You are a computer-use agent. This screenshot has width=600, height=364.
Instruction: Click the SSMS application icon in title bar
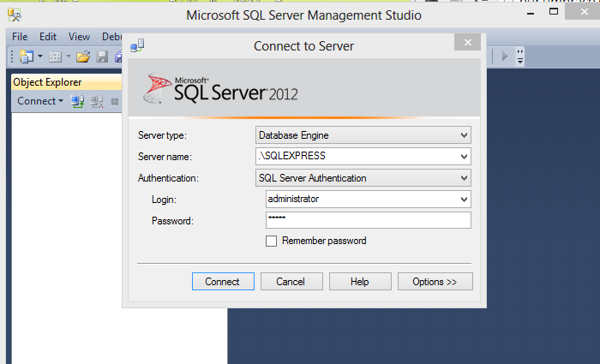15,15
